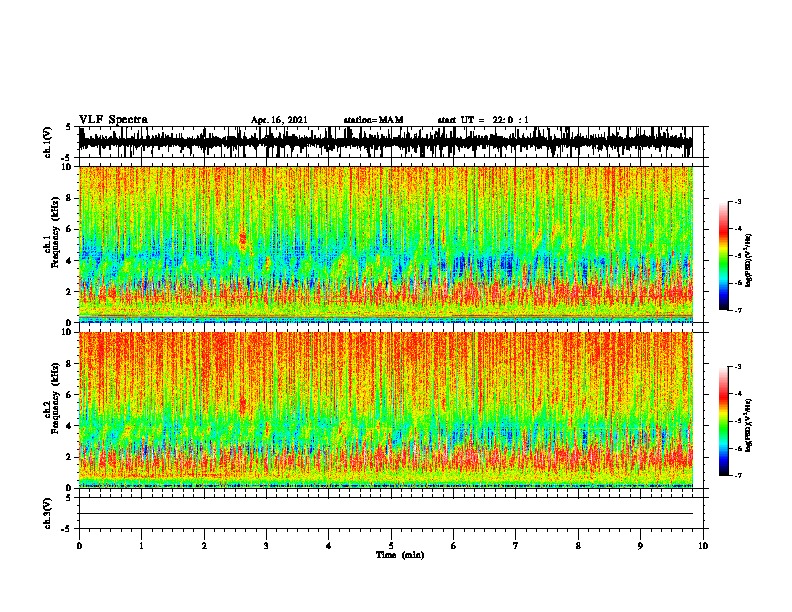The height and width of the screenshot is (612, 792).
Task: Click the ch.2 color scale bar
Action: click(724, 421)
